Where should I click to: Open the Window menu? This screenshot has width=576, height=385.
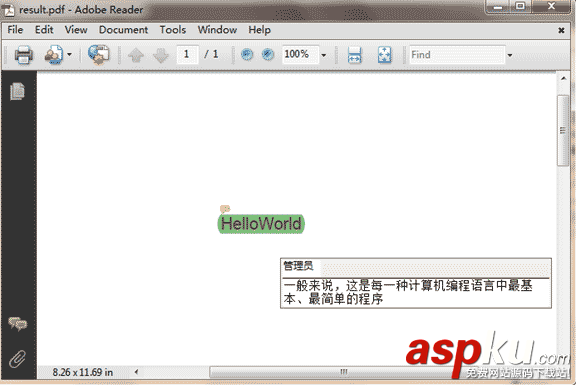point(217,30)
